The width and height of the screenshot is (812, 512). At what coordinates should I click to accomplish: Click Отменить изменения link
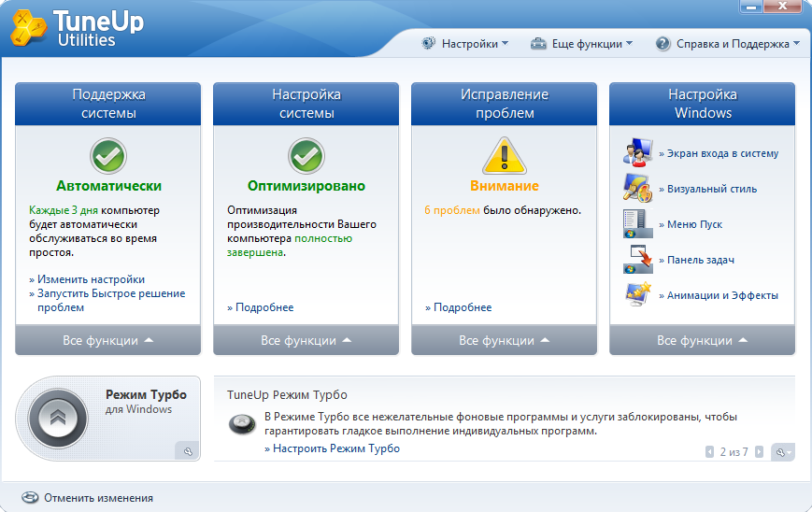click(98, 497)
